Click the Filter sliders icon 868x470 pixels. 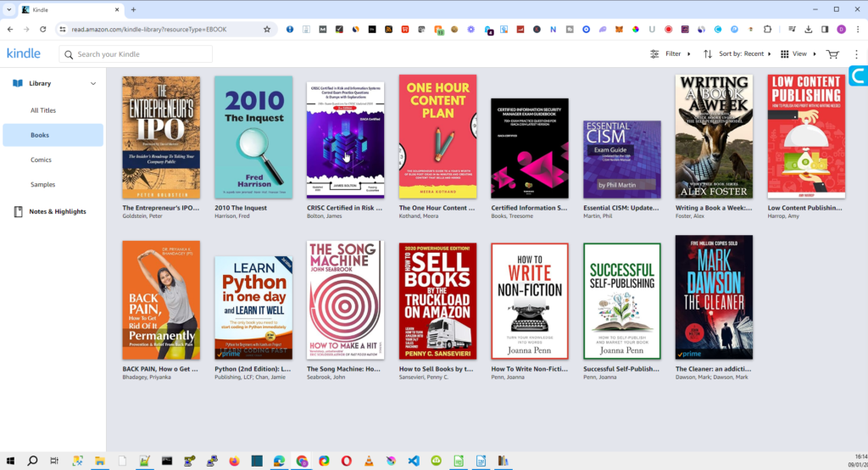[x=654, y=53]
